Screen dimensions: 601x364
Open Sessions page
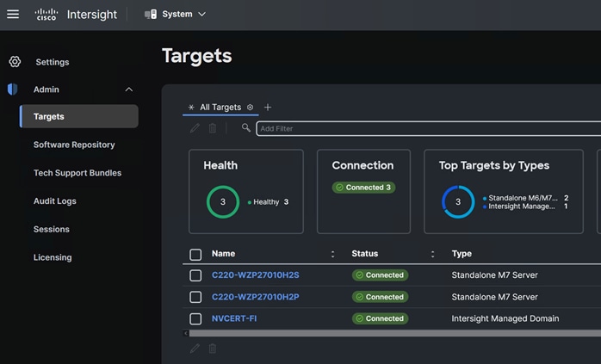click(x=52, y=229)
